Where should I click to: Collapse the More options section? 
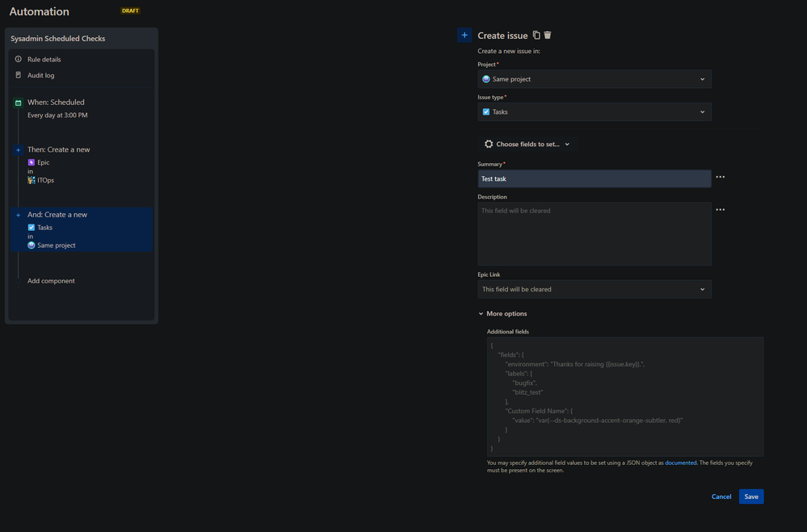502,314
